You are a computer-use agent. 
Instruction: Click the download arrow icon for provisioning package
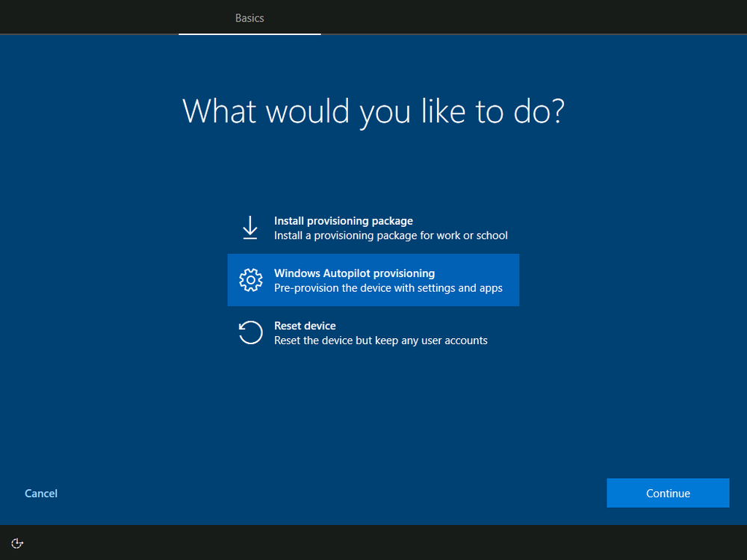point(250,228)
